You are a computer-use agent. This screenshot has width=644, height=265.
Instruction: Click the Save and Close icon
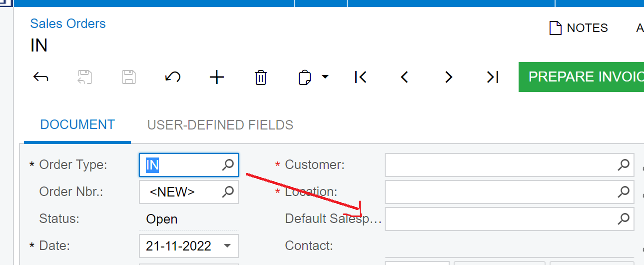click(84, 77)
